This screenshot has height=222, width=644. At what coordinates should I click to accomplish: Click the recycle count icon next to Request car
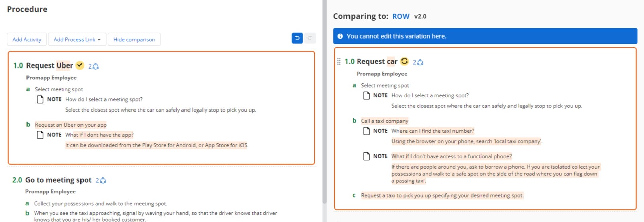pyautogui.click(x=418, y=62)
